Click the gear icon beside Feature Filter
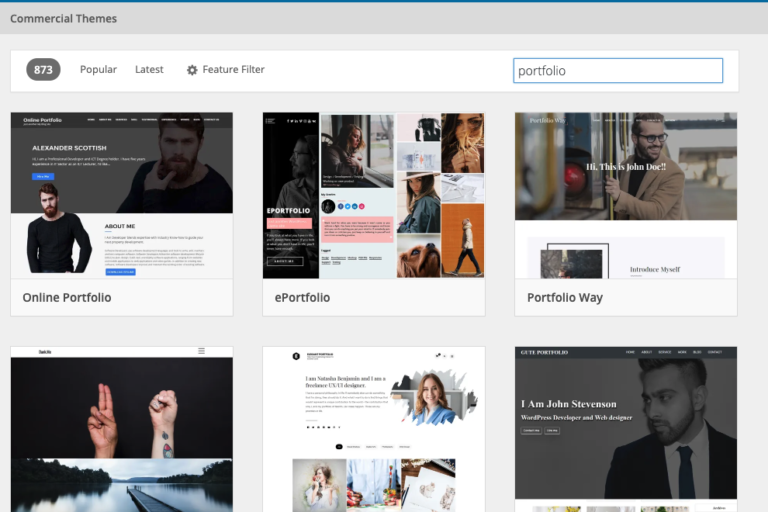The image size is (768, 512). 192,70
